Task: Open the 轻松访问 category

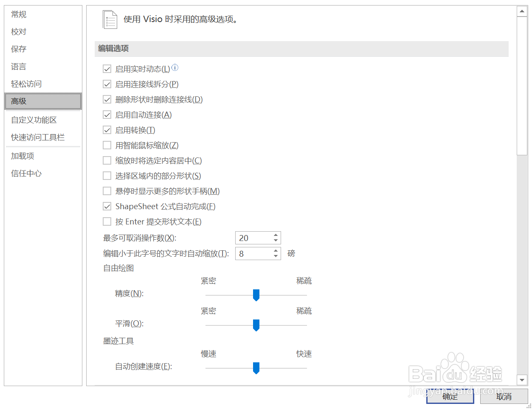Action: (x=43, y=84)
